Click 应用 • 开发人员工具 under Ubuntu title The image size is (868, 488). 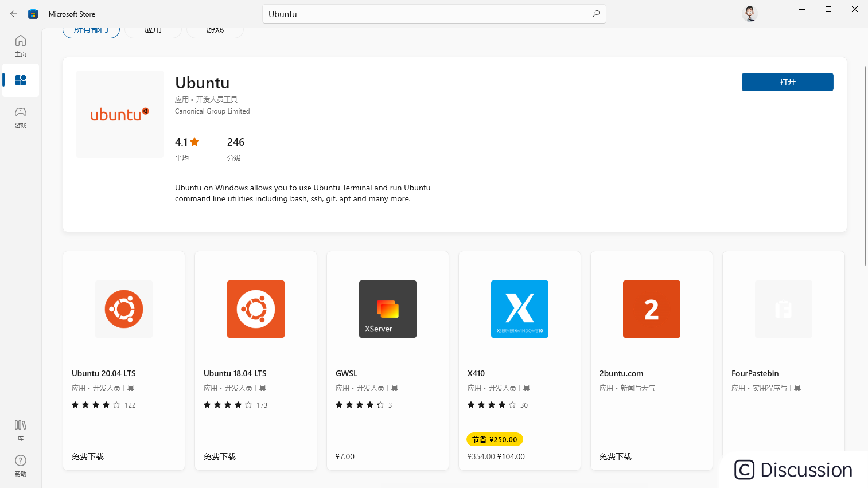click(206, 100)
